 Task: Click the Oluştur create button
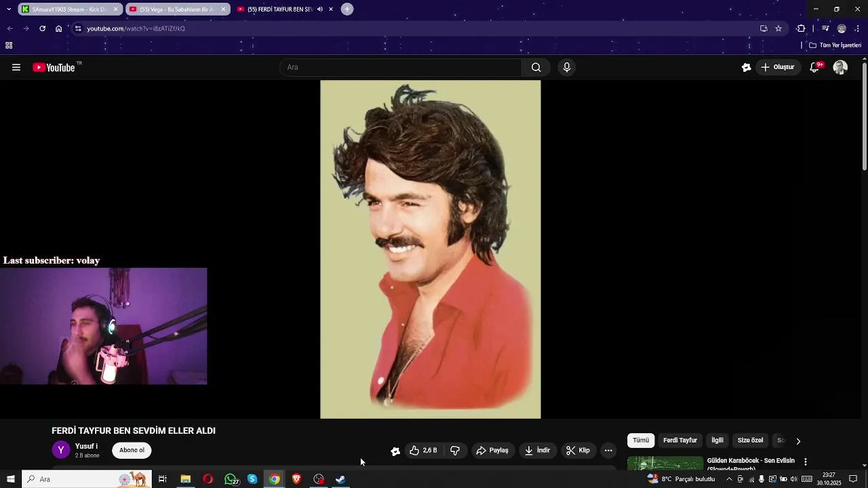tap(777, 67)
